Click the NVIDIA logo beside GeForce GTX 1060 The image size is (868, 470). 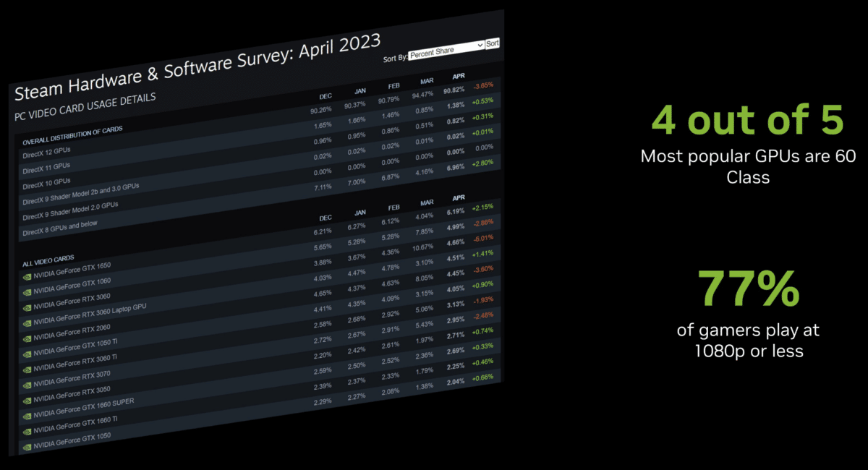coord(28,292)
